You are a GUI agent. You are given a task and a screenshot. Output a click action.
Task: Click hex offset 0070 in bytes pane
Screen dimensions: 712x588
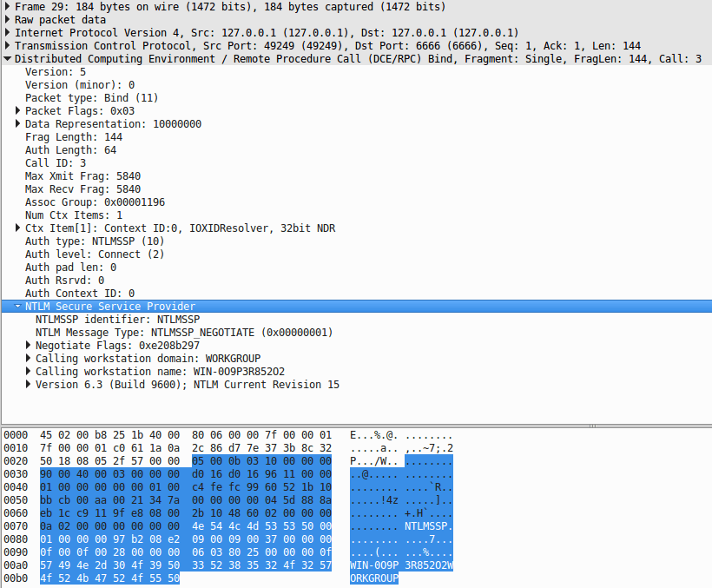(x=16, y=526)
